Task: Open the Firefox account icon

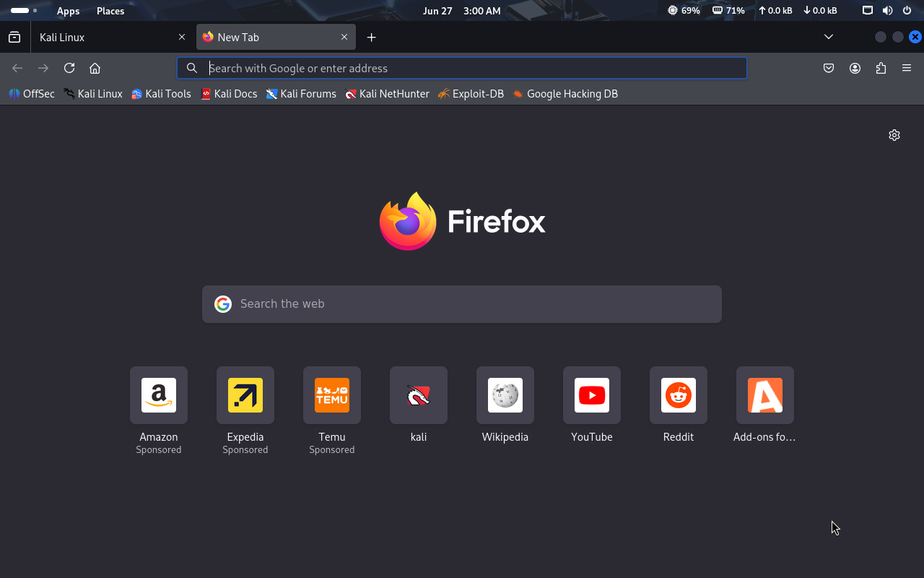Action: coord(855,68)
